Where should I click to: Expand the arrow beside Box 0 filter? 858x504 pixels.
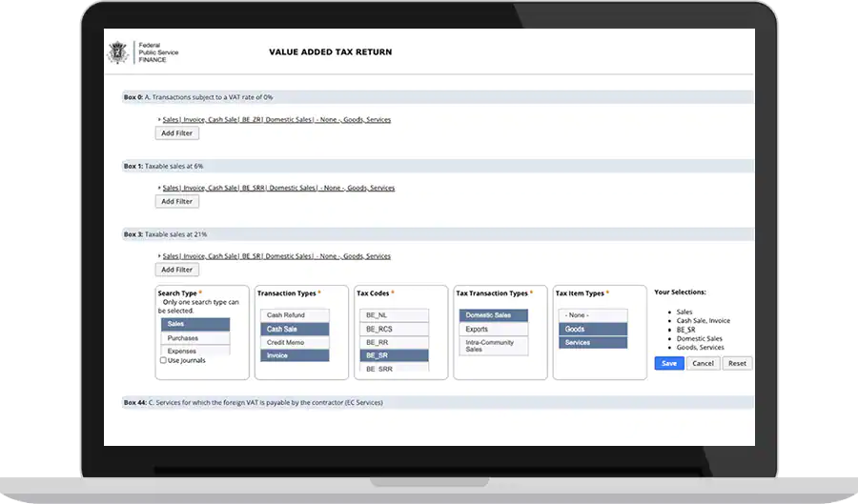[x=159, y=119]
